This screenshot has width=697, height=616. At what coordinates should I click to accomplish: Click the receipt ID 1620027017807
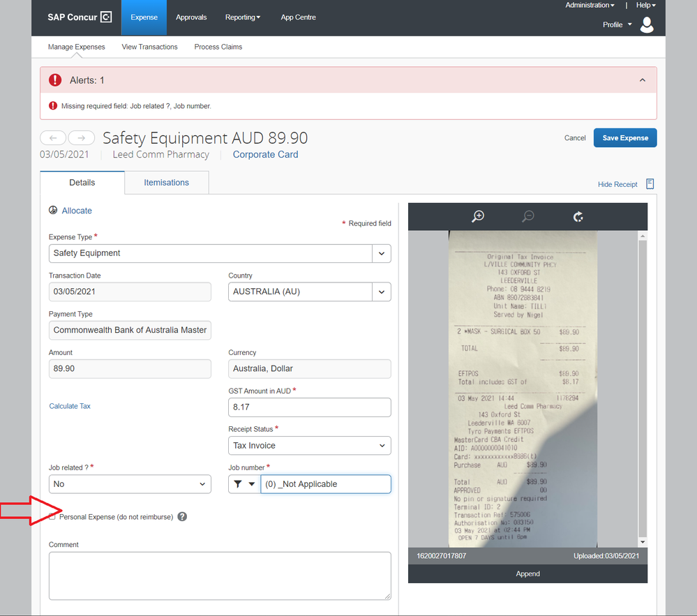(x=442, y=556)
